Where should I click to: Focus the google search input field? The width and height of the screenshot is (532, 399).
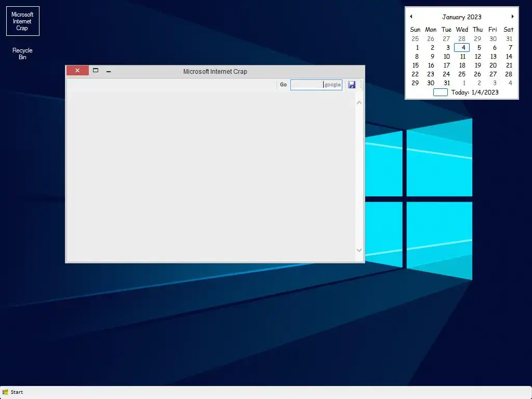tap(316, 85)
